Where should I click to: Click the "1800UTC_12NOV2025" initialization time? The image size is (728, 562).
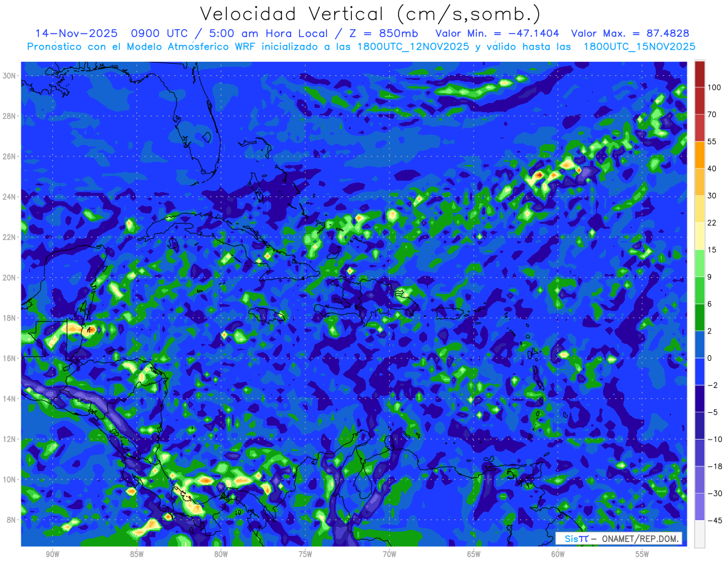click(x=413, y=47)
